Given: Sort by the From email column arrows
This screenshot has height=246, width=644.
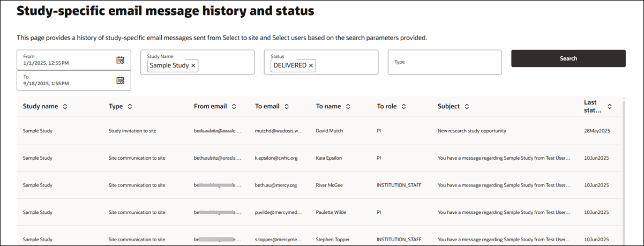Looking at the screenshot, I should tap(234, 107).
